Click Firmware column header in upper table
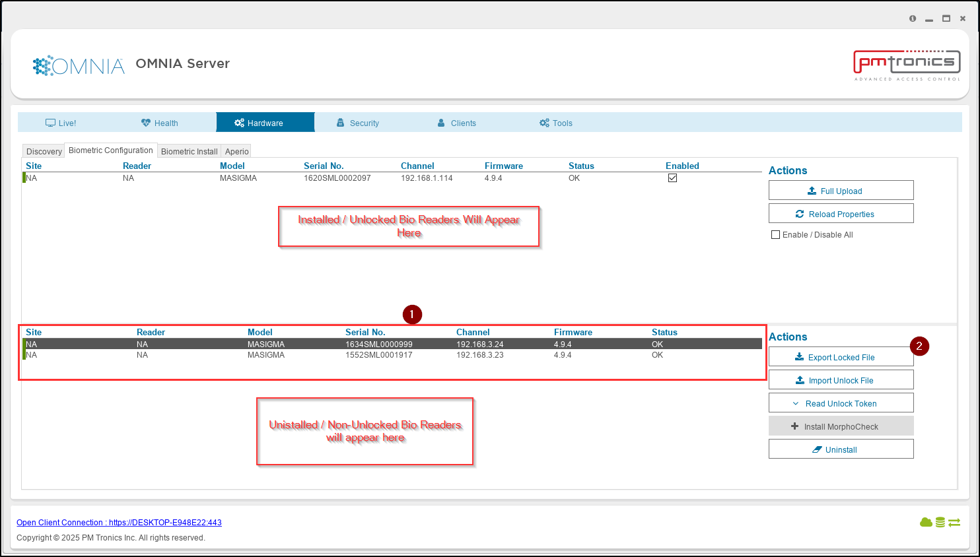This screenshot has width=980, height=557. [504, 166]
